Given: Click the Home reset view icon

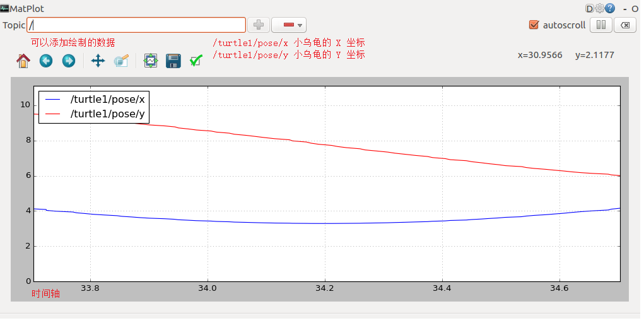Looking at the screenshot, I should 23,61.
